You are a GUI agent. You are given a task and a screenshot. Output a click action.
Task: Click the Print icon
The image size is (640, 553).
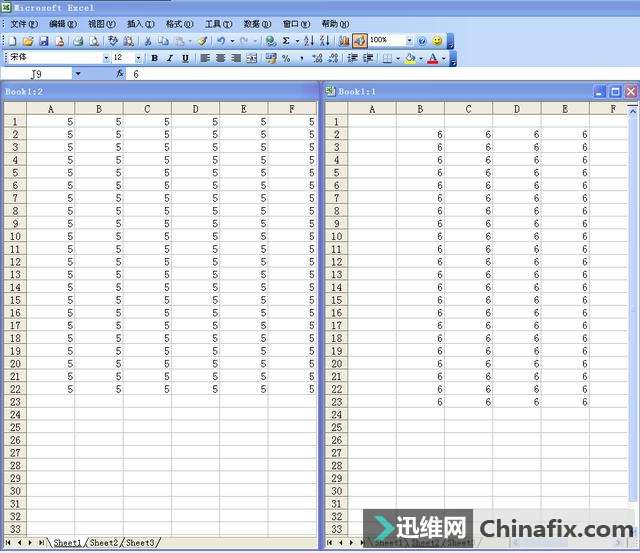click(x=78, y=41)
